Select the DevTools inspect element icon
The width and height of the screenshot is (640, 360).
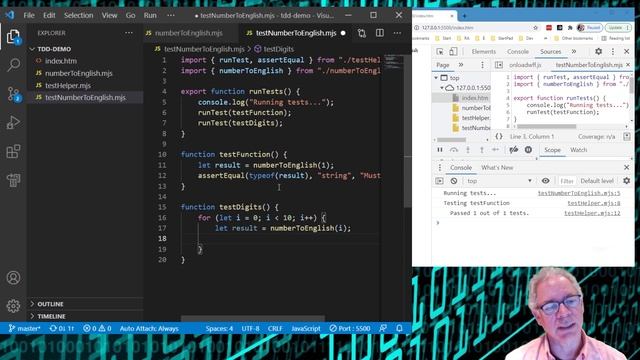click(x=440, y=51)
